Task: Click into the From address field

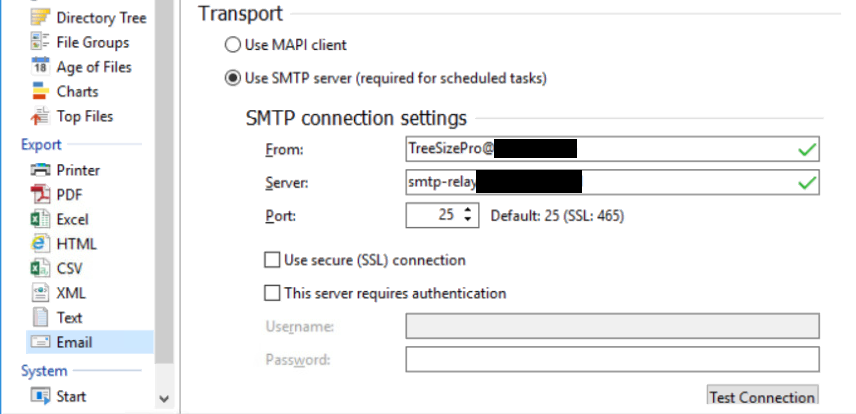Action: pos(612,149)
